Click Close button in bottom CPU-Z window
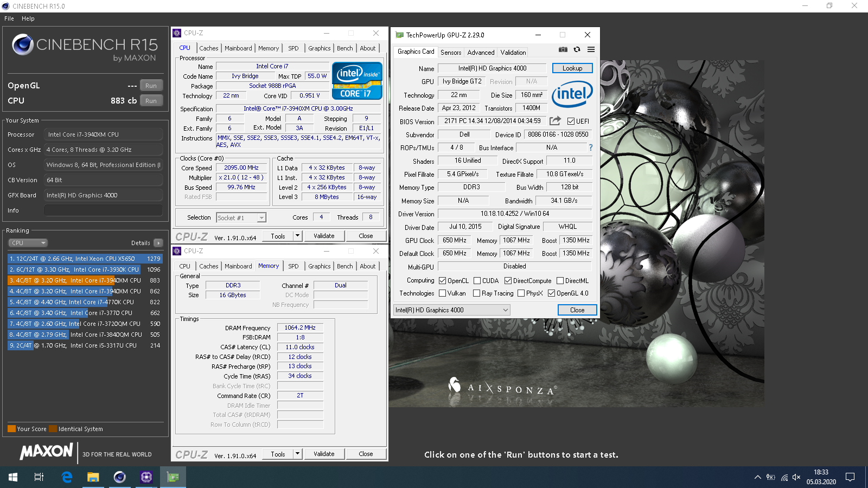 click(366, 454)
